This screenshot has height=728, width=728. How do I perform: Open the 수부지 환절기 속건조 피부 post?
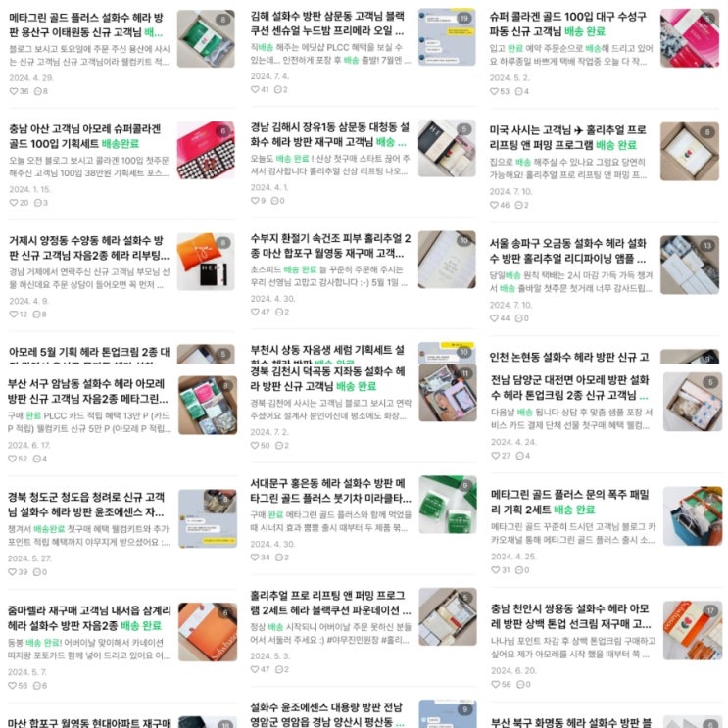330,246
